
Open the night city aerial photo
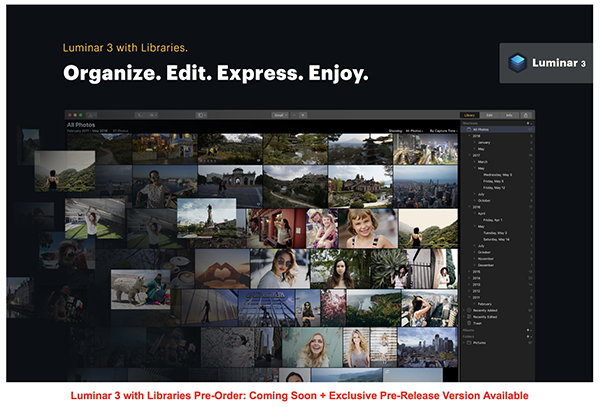click(x=426, y=149)
